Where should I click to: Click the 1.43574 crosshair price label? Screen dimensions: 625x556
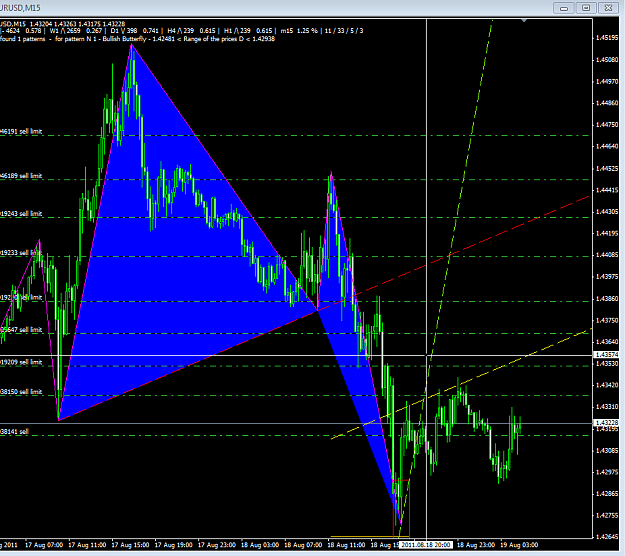[606, 355]
